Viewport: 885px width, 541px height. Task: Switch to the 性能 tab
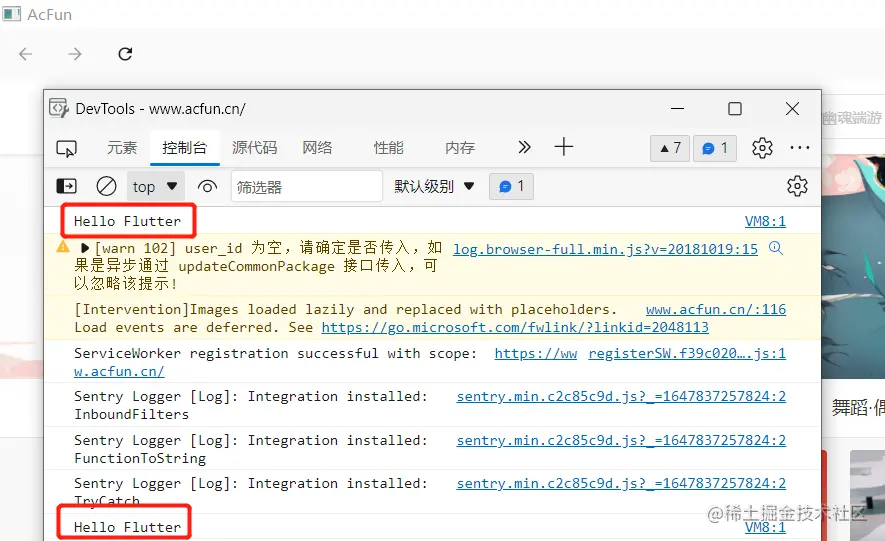pyautogui.click(x=389, y=148)
